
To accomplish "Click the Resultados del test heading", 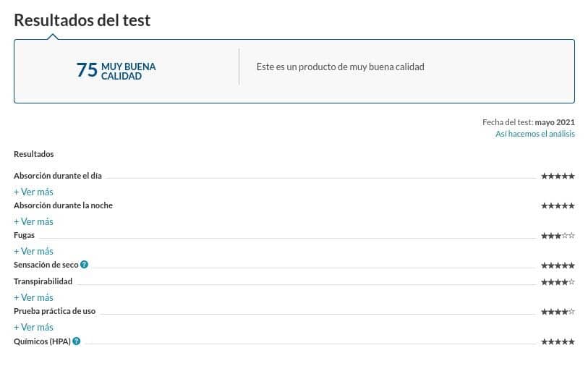I will click(x=82, y=20).
